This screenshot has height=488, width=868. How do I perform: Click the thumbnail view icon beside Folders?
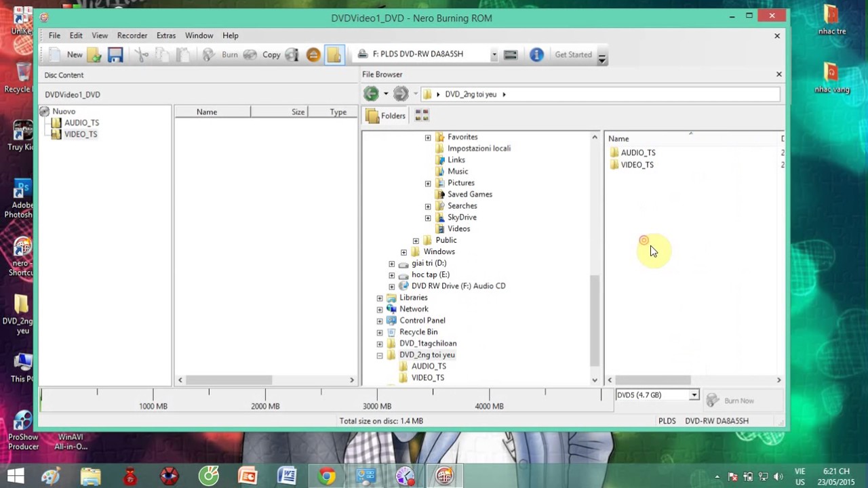[x=422, y=116]
